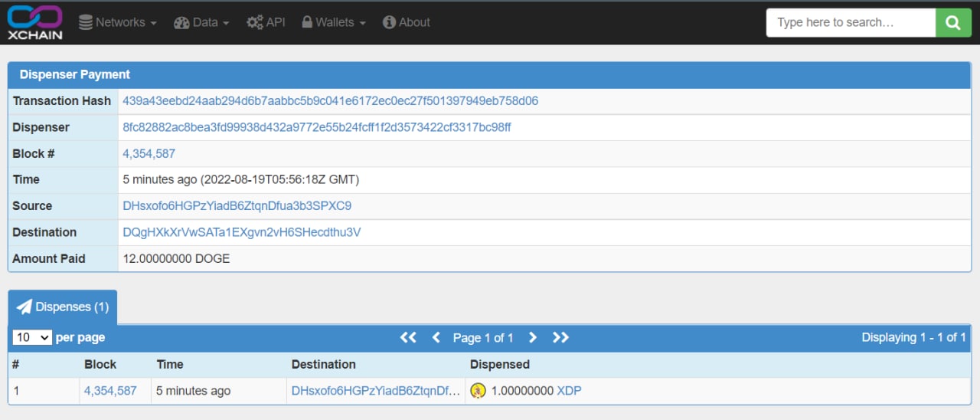
Task: Click the Dispensed column header
Action: coord(500,364)
